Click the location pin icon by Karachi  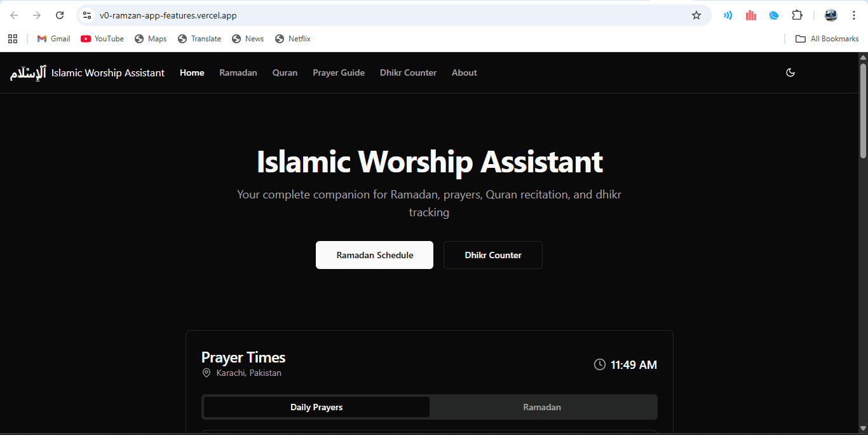(207, 373)
